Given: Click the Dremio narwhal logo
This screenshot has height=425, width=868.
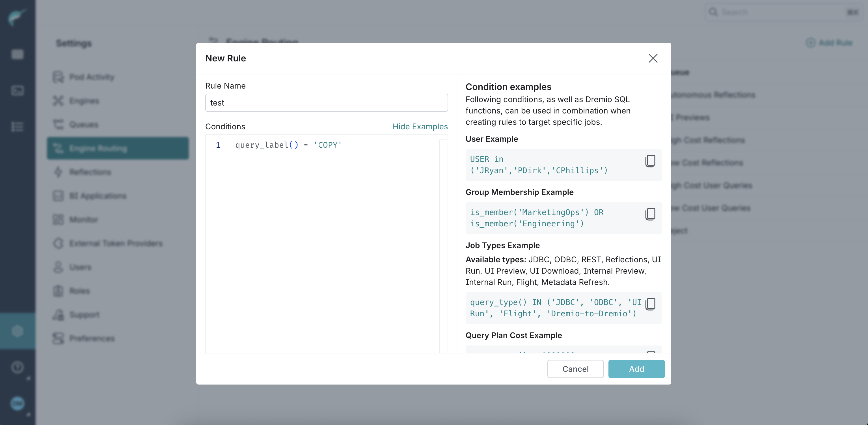Looking at the screenshot, I should [17, 17].
